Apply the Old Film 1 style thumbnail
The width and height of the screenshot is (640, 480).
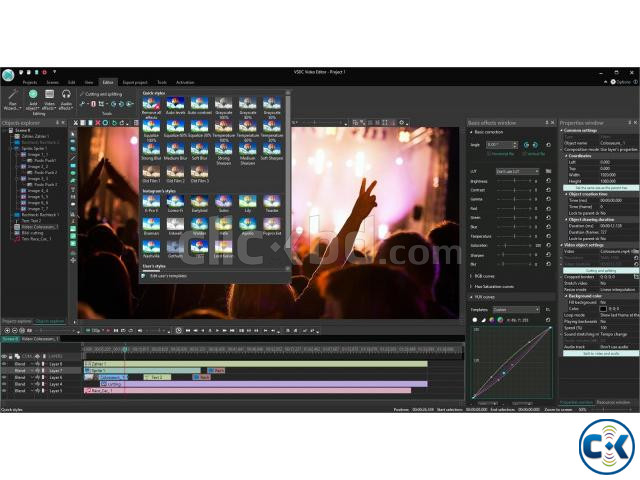click(x=151, y=174)
